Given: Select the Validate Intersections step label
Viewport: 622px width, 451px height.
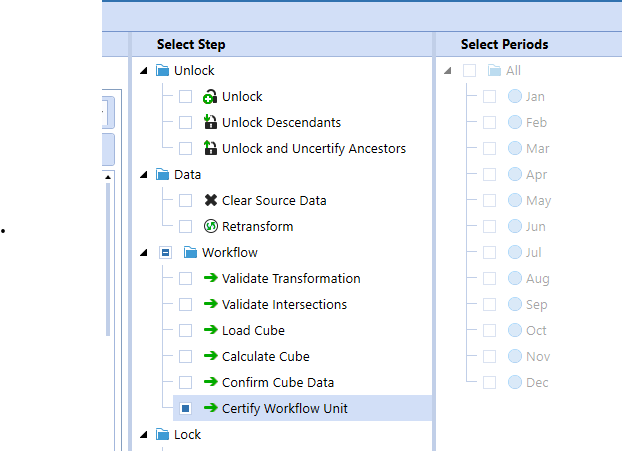Looking at the screenshot, I should pos(284,304).
